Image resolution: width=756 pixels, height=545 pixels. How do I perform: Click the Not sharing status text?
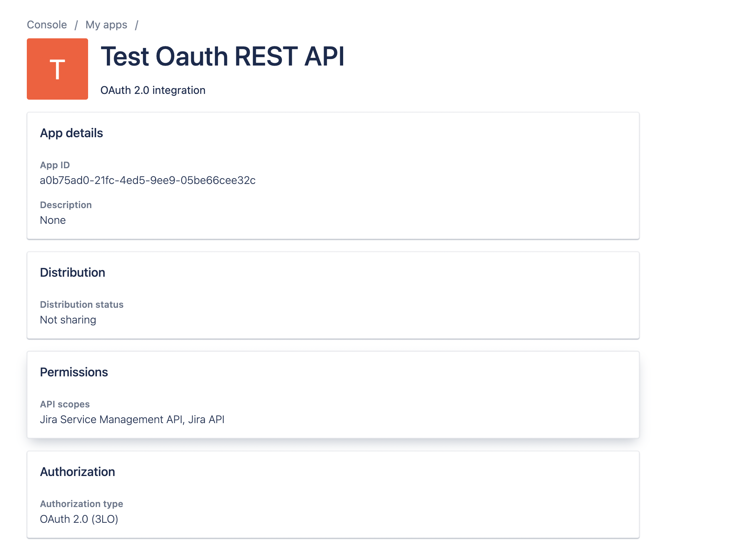[x=68, y=320]
